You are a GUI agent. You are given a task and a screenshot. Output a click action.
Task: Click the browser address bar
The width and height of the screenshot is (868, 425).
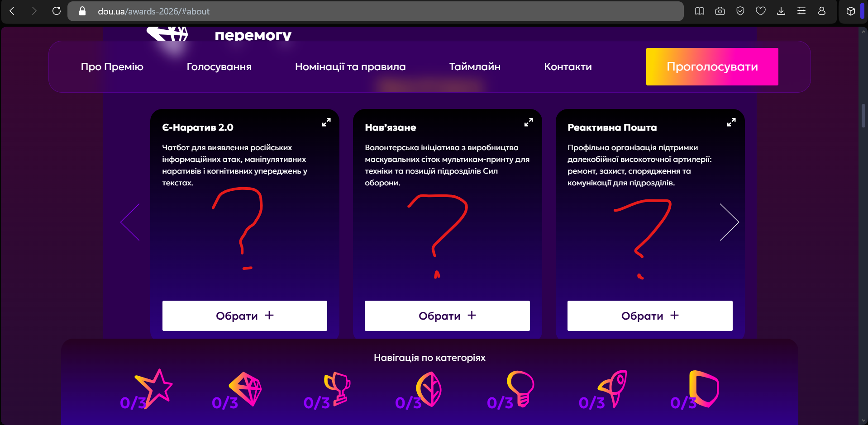coord(376,11)
